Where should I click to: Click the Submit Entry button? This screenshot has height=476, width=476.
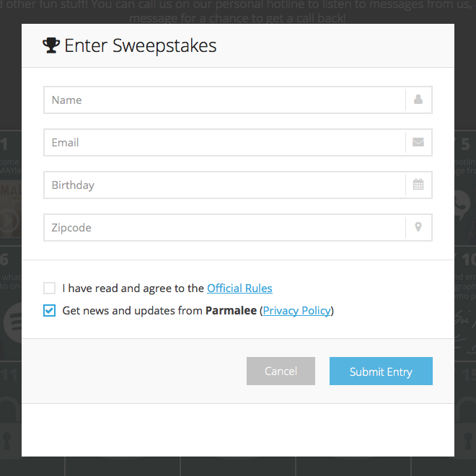coord(381,371)
